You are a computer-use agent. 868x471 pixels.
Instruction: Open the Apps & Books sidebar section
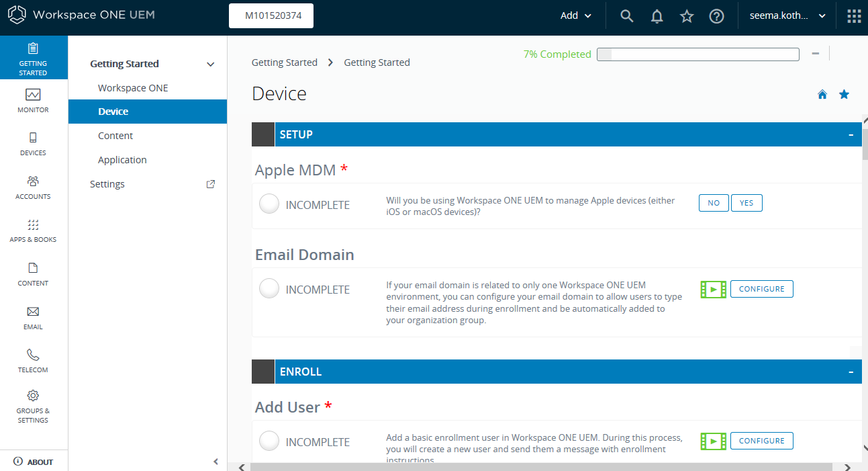[x=34, y=230]
